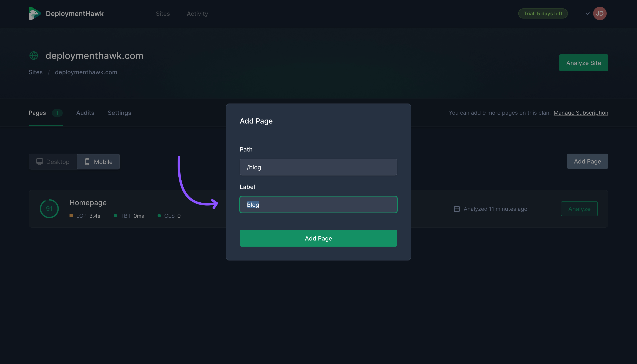Viewport: 637px width, 364px height.
Task: Click the Sites breadcrumb link
Action: click(x=36, y=72)
